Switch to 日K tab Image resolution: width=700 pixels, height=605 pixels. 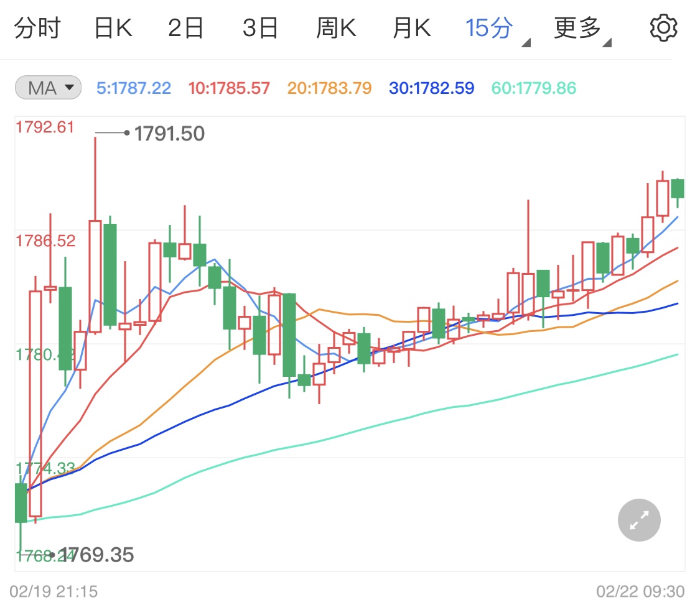coord(113,28)
